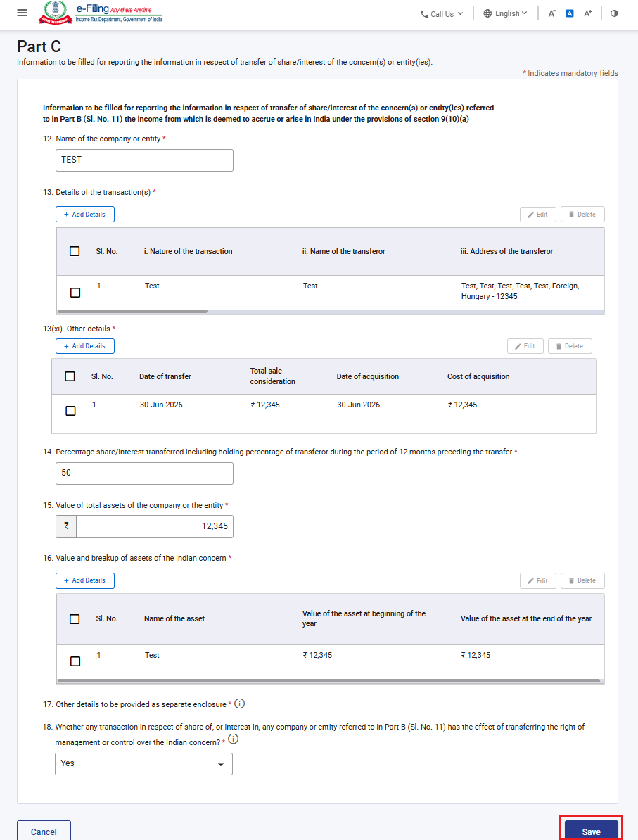Tick the Test asset row checkbox
This screenshot has width=638, height=840.
coord(75,661)
